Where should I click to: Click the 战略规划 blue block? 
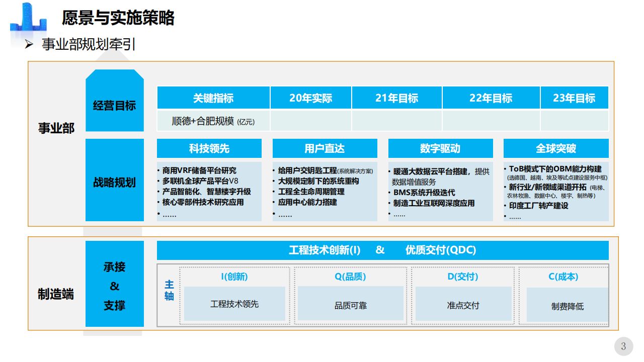point(115,180)
